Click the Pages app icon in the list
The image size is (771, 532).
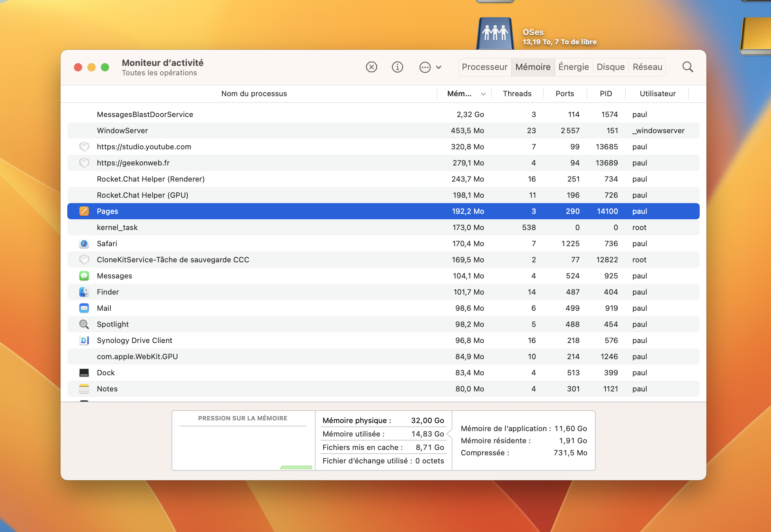pyautogui.click(x=84, y=211)
